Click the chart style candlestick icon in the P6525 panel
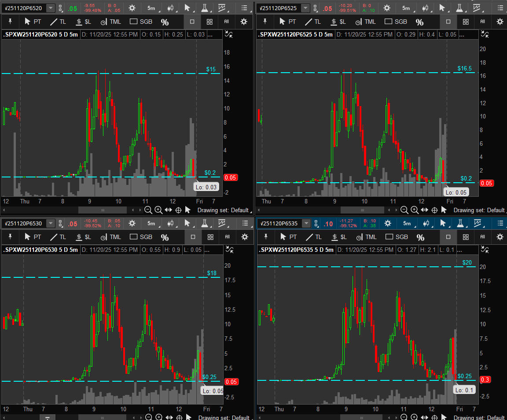 (x=425, y=8)
